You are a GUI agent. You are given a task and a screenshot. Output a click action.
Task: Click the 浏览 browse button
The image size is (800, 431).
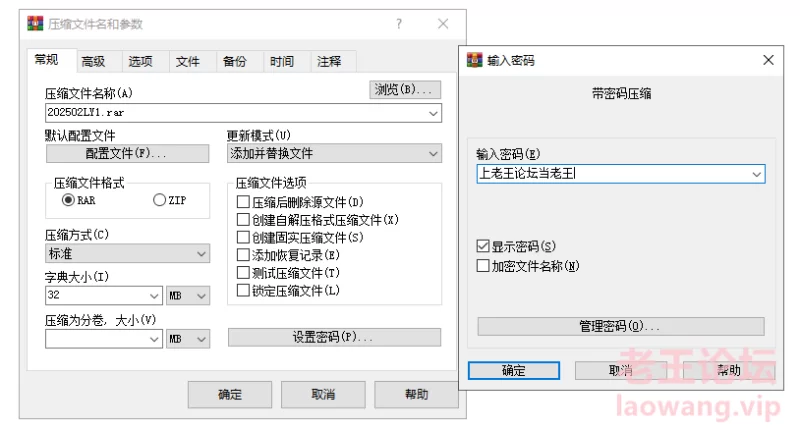[405, 90]
